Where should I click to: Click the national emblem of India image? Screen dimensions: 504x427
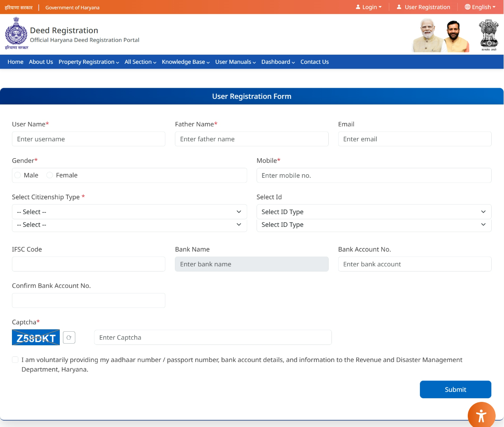488,35
